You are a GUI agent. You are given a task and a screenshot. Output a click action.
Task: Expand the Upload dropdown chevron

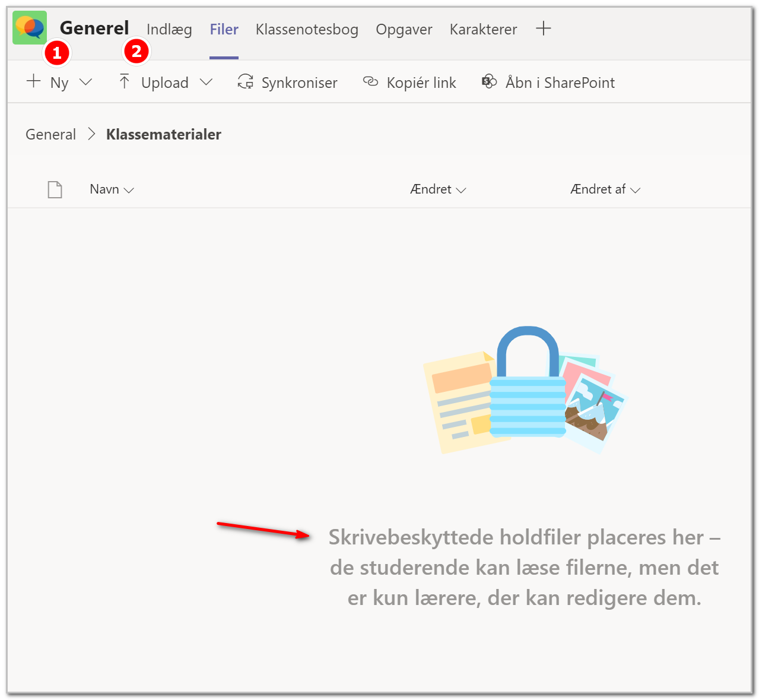pyautogui.click(x=206, y=82)
